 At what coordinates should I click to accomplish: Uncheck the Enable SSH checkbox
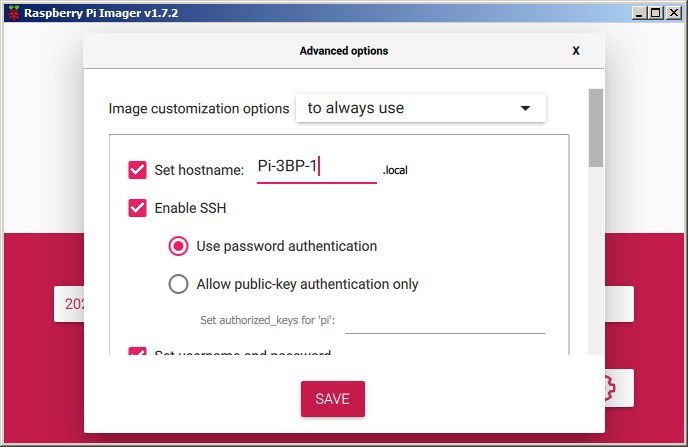(x=138, y=208)
